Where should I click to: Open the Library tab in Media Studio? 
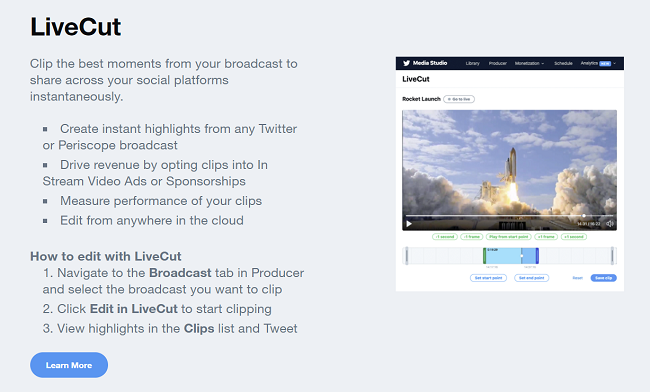point(473,63)
